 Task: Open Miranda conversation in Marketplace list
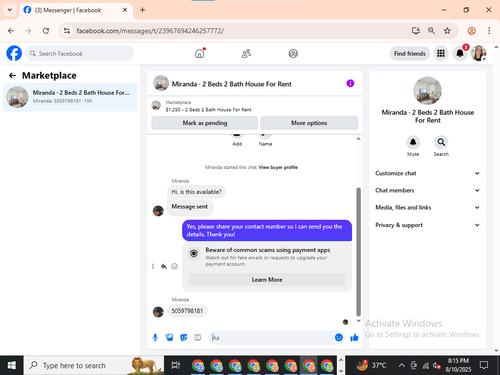pyautogui.click(x=70, y=97)
